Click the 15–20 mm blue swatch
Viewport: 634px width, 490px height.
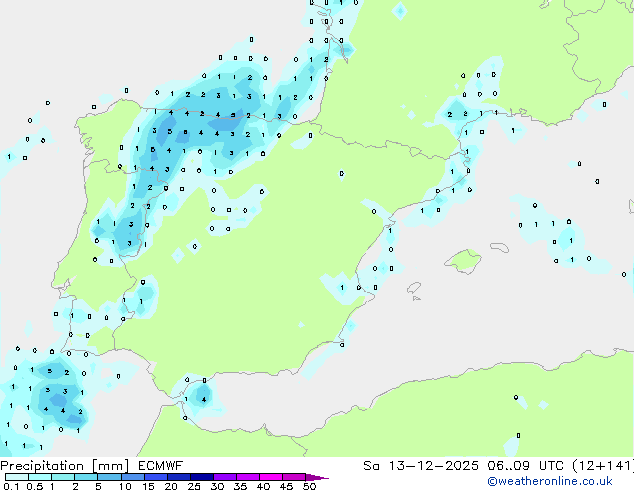(x=155, y=477)
